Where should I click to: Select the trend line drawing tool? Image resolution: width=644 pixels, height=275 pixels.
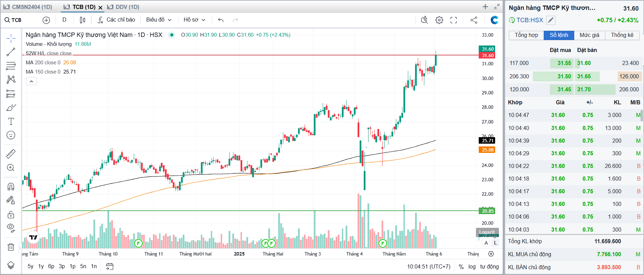point(11,52)
